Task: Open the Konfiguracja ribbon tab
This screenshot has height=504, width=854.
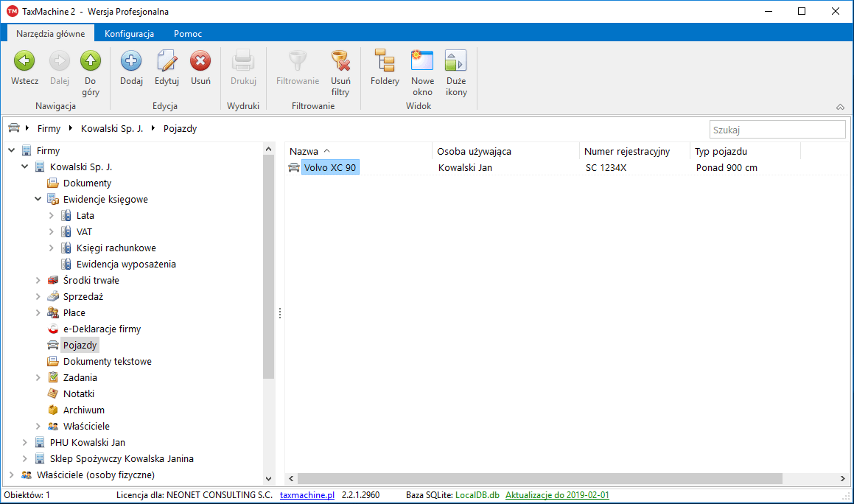Action: tap(129, 34)
